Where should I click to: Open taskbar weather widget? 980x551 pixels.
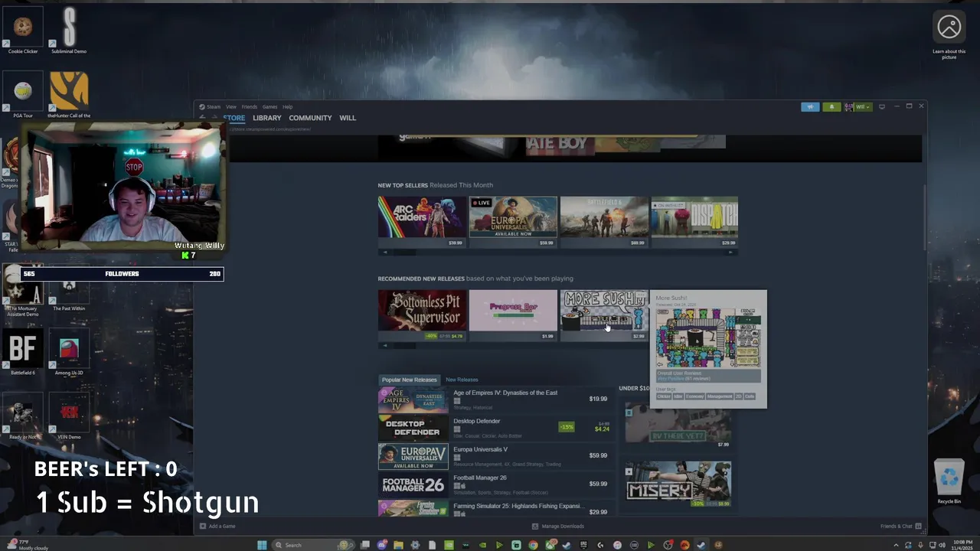click(27, 545)
